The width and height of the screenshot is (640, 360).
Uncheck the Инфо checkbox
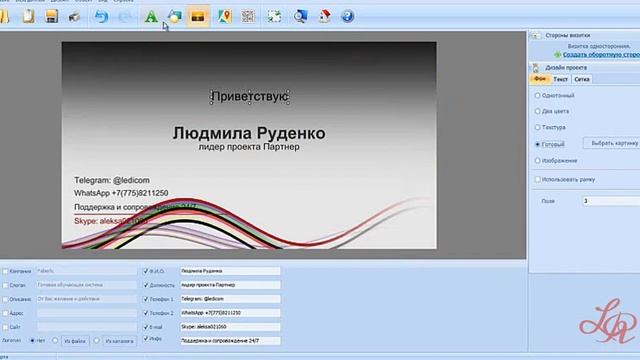pyautogui.click(x=146, y=338)
